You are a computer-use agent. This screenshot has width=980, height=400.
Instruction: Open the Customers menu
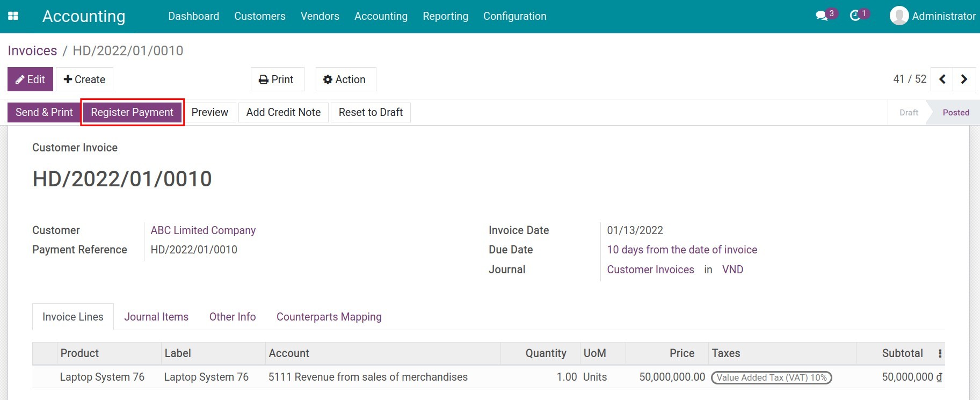pos(259,16)
